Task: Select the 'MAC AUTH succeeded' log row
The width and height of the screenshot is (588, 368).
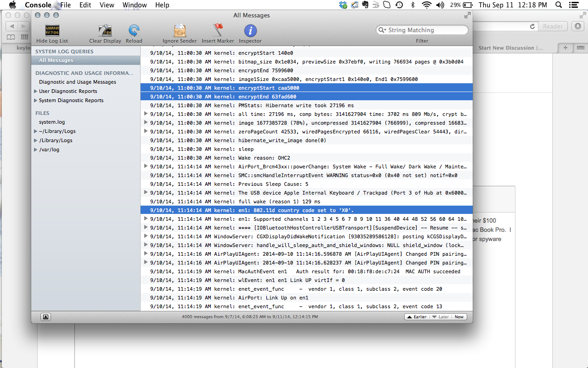Action: tap(306, 271)
